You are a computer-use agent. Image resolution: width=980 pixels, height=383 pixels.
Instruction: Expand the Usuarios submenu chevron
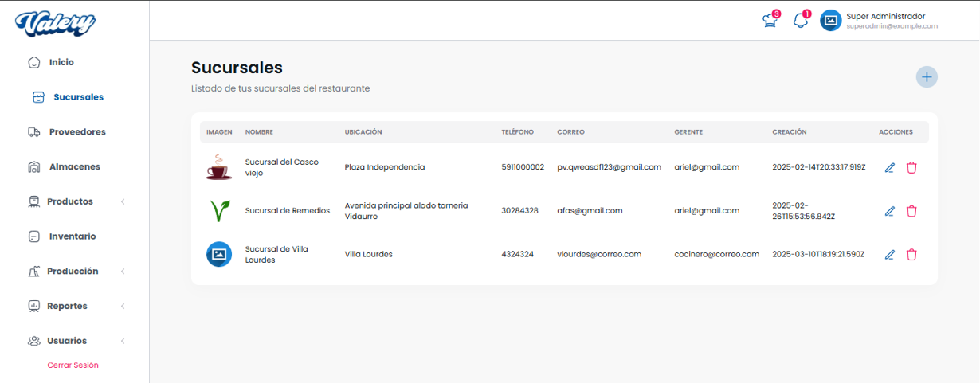123,341
